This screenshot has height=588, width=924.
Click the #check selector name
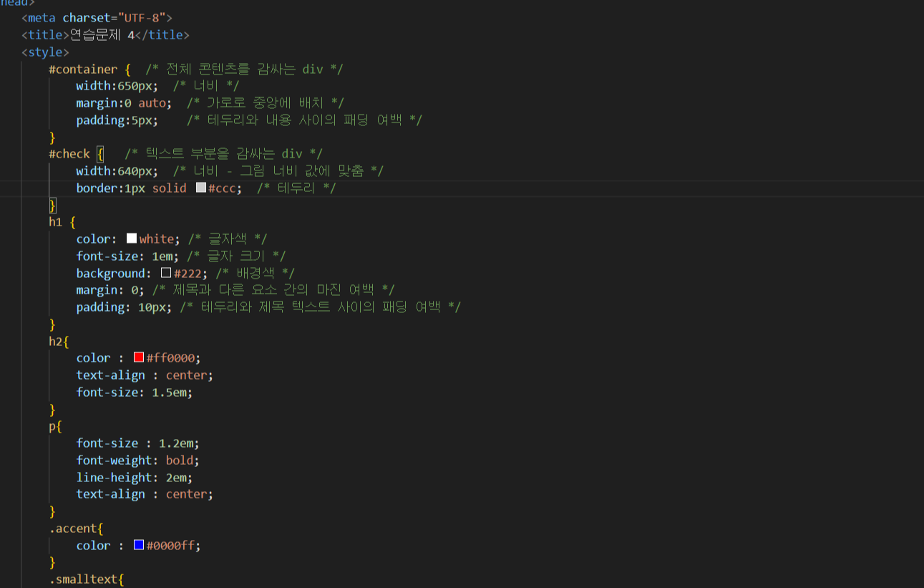pyautogui.click(x=69, y=153)
